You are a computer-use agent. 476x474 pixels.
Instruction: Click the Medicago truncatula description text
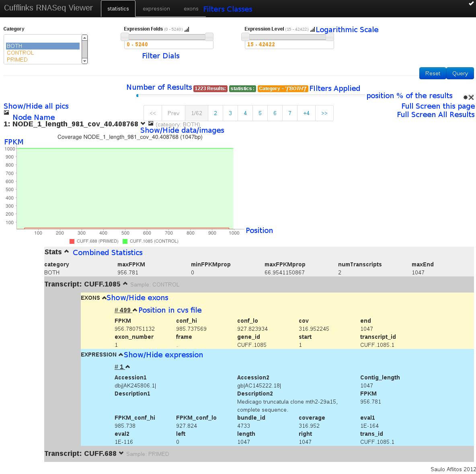pos(287,406)
